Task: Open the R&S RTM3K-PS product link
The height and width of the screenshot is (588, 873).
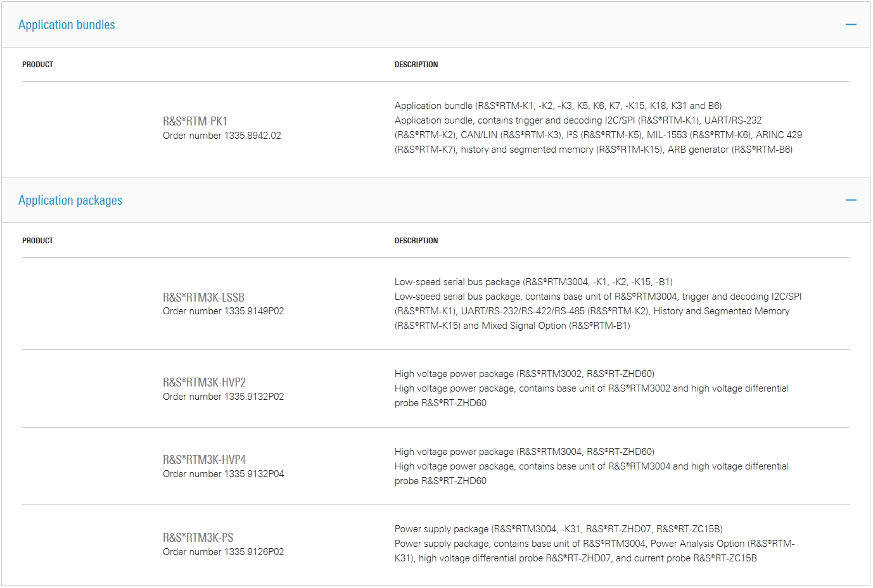Action: click(x=198, y=537)
